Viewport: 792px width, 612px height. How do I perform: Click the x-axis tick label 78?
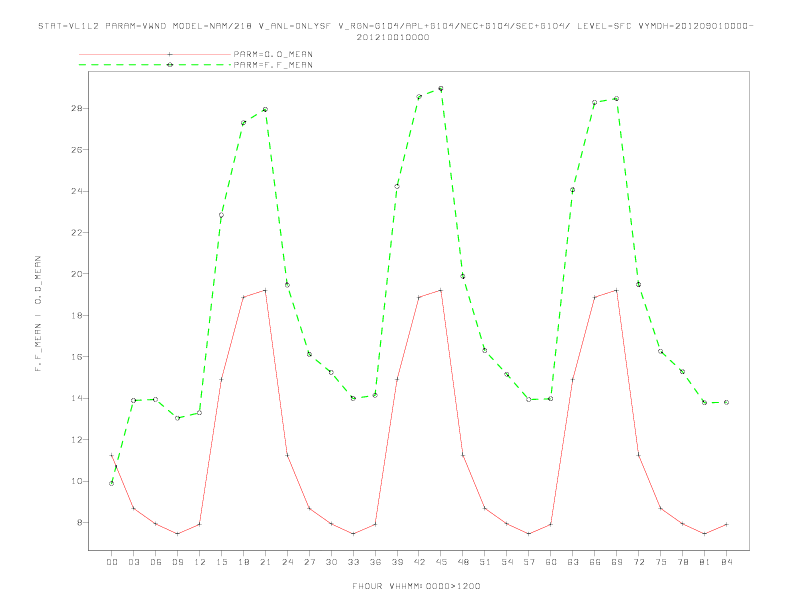click(682, 562)
